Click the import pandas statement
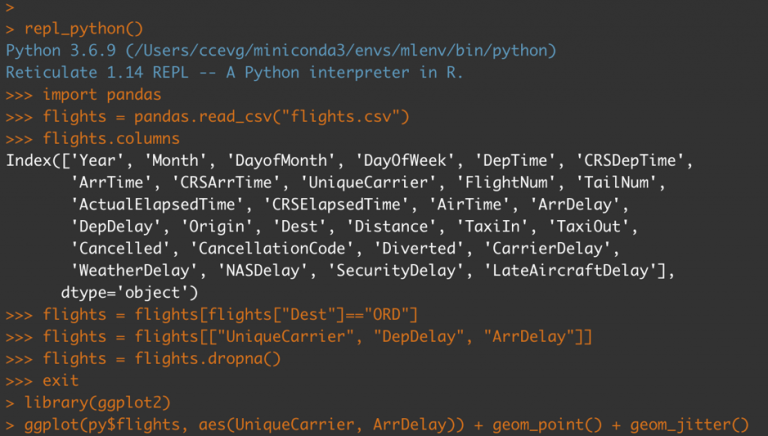Viewport: 768px width, 436px height. 101,95
